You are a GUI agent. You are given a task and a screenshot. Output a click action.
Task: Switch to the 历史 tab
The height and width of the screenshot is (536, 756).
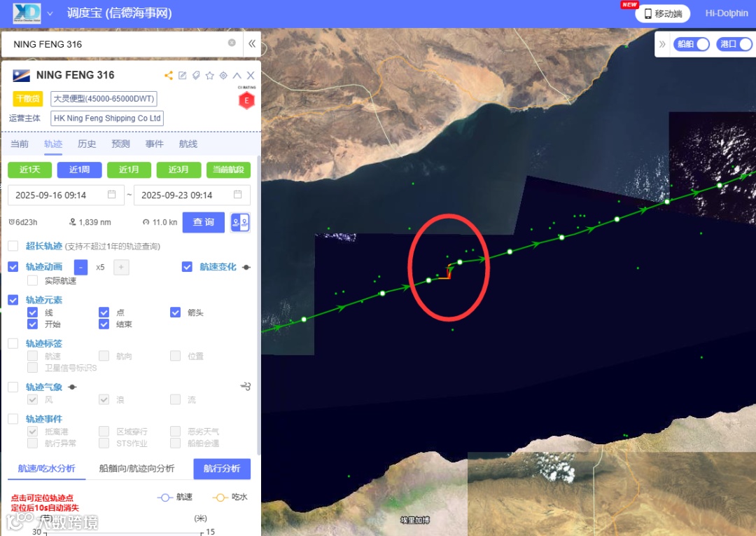pyautogui.click(x=87, y=144)
